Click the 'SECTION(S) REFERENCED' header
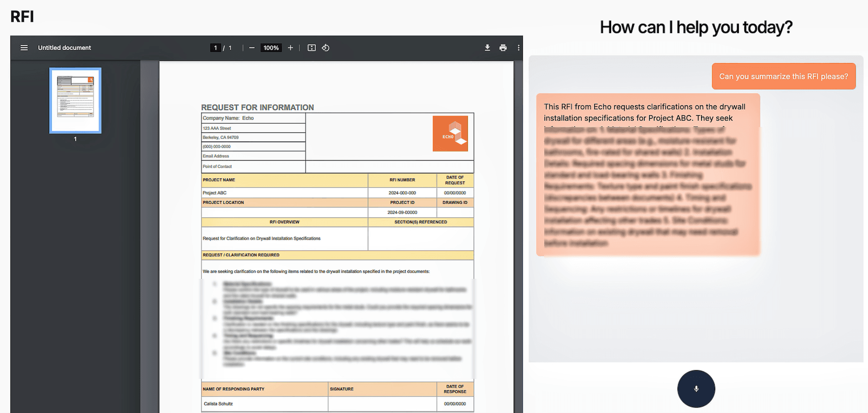Viewport: 868px width, 413px height. [x=421, y=222]
